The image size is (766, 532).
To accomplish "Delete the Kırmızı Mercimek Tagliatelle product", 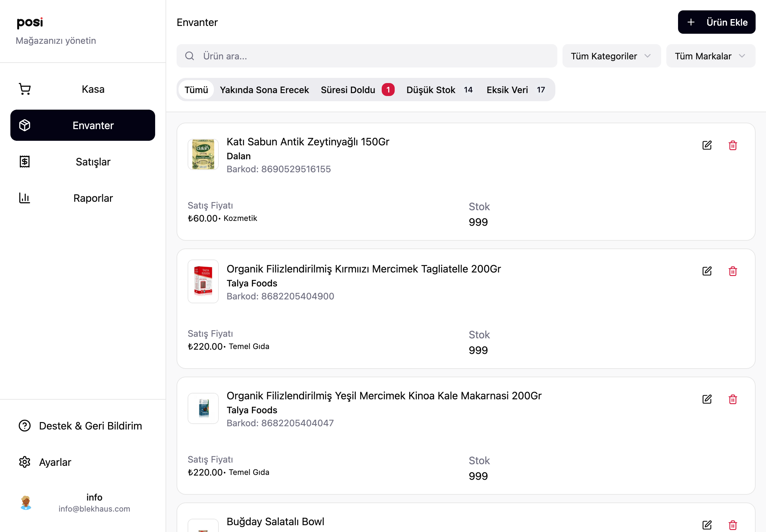I will coord(733,271).
